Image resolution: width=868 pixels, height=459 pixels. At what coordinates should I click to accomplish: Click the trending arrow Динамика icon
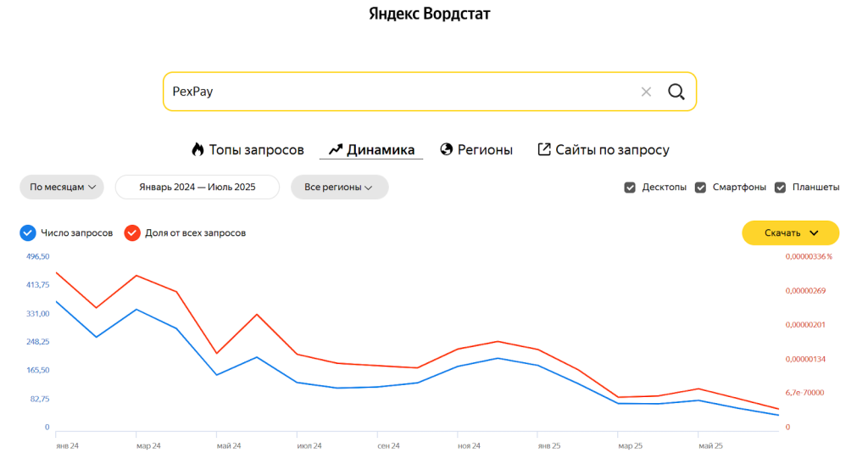pos(336,150)
